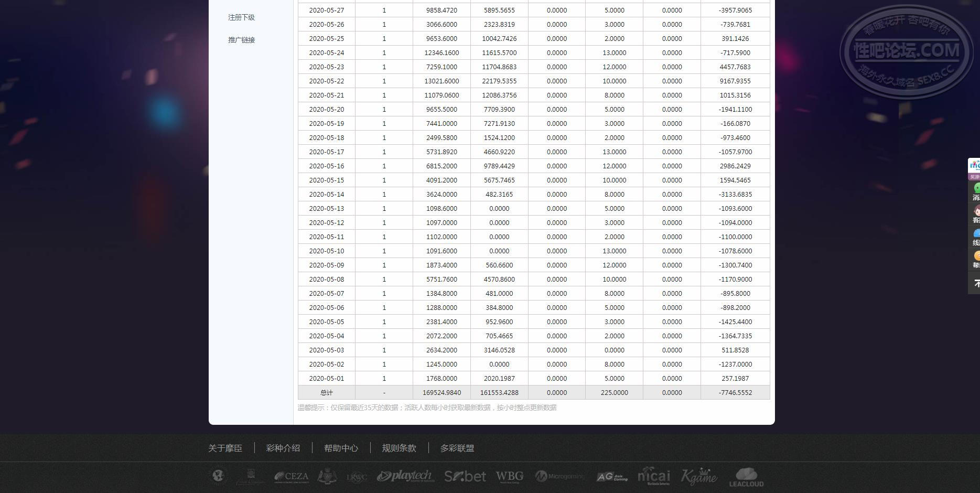Click the value 5731.8920
The width and height of the screenshot is (980, 493).
click(x=442, y=152)
